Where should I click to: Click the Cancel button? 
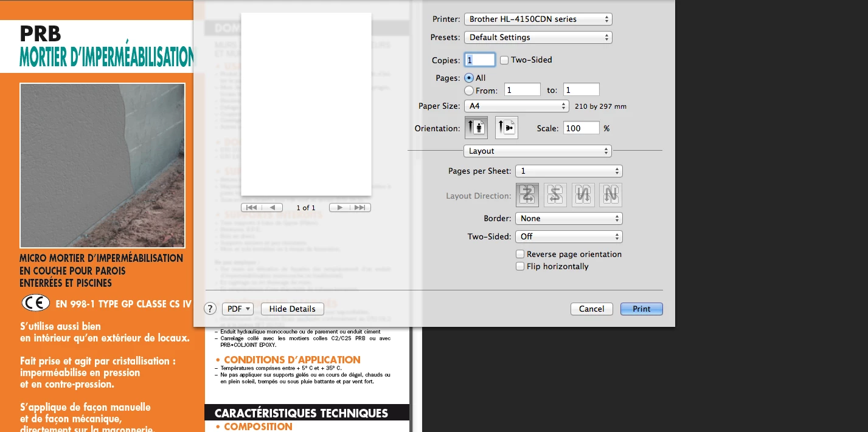pyautogui.click(x=591, y=309)
